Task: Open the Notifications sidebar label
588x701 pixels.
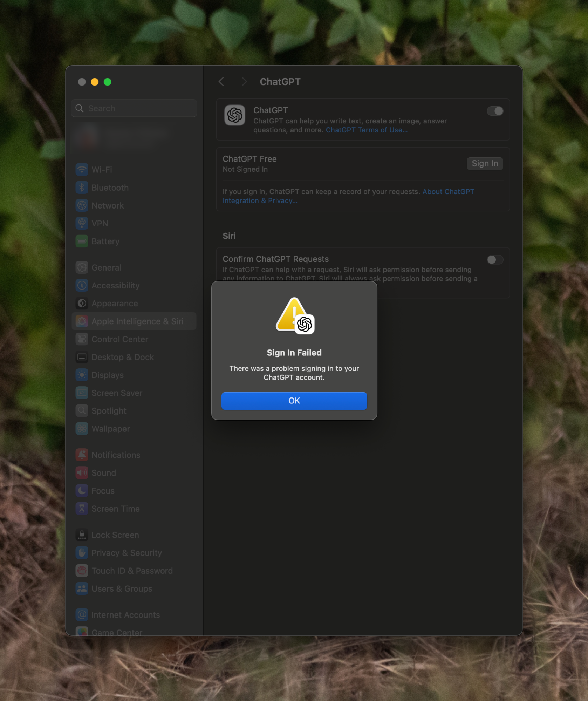Action: click(116, 455)
